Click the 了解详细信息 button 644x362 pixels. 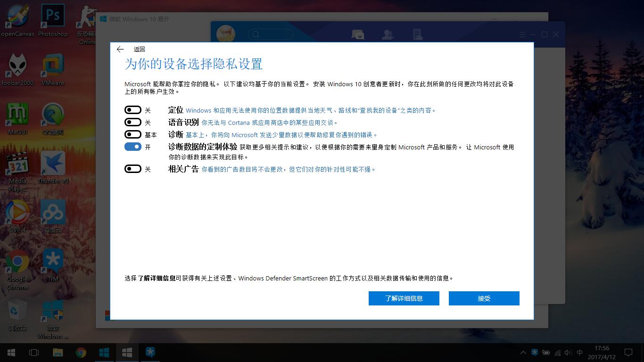404,298
